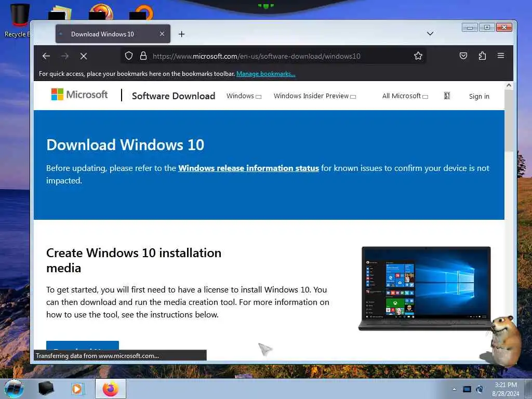The width and height of the screenshot is (532, 399).
Task: Open the media player taskbar icon
Action: point(77,389)
